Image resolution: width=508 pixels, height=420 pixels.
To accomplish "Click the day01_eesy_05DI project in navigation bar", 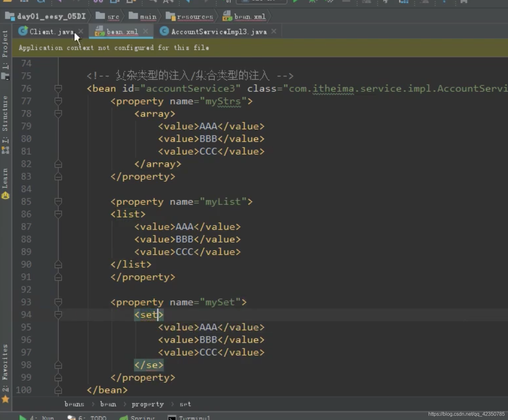I will (45, 16).
